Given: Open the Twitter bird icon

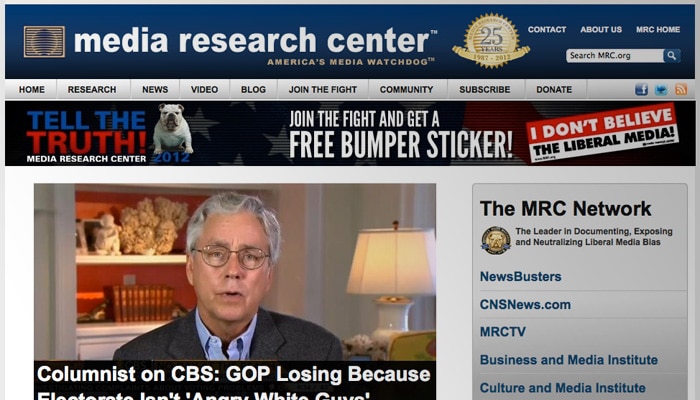Looking at the screenshot, I should tap(661, 89).
